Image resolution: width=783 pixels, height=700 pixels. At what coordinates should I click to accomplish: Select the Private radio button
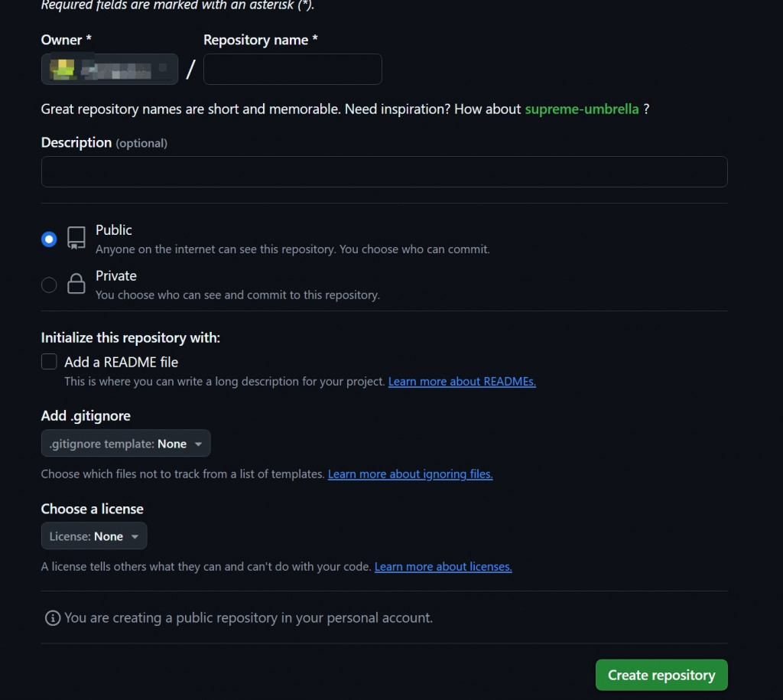coord(49,285)
